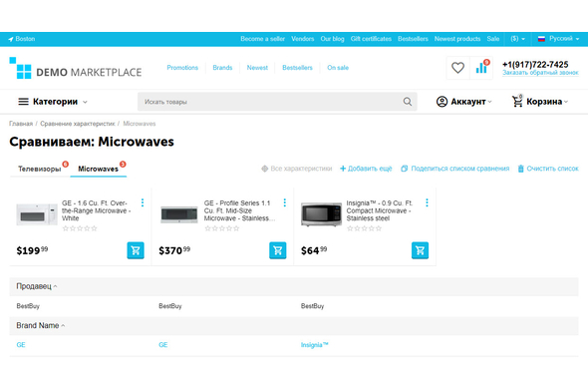Click the search magnifier icon

click(x=408, y=102)
